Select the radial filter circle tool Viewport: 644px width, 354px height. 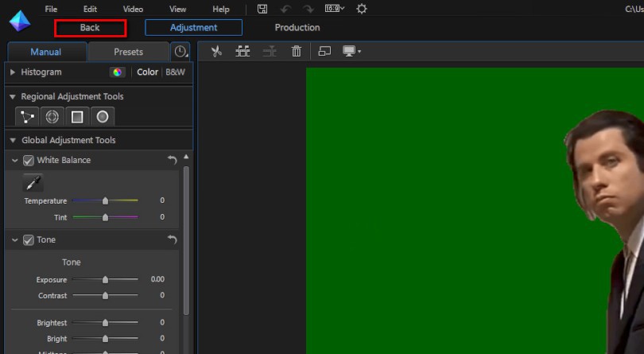click(103, 117)
